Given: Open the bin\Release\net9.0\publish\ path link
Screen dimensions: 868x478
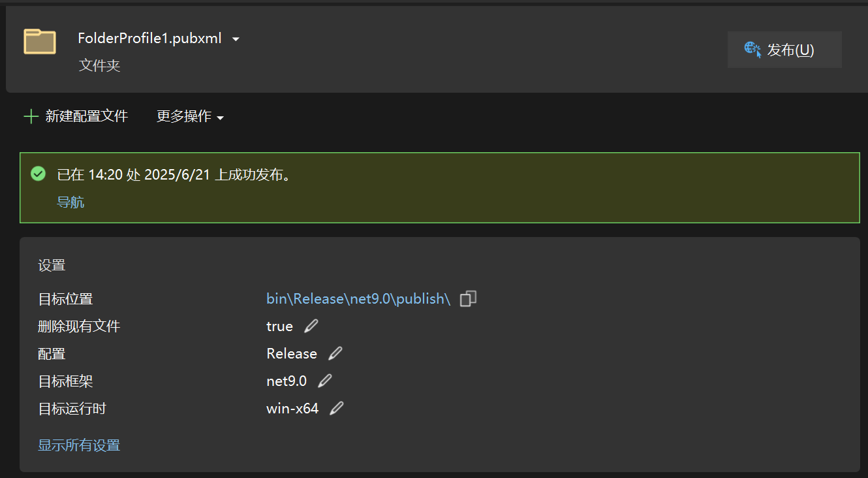Looking at the screenshot, I should 358,299.
